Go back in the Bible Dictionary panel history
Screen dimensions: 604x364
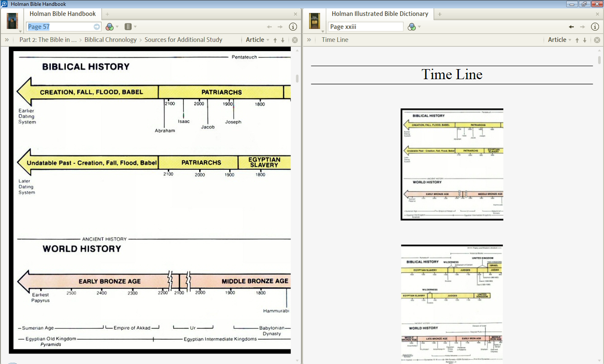(x=571, y=27)
